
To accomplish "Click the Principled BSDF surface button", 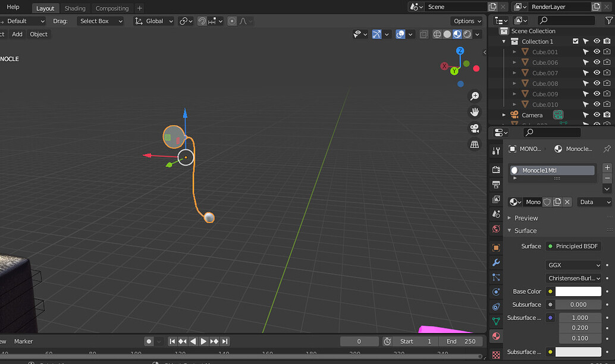I will coord(573,246).
